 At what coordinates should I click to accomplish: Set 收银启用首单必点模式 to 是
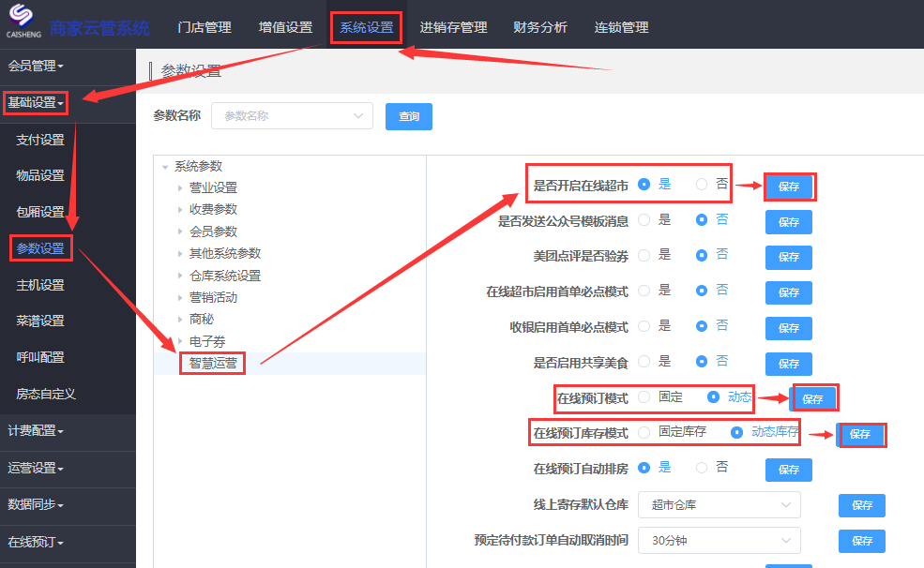pos(644,326)
